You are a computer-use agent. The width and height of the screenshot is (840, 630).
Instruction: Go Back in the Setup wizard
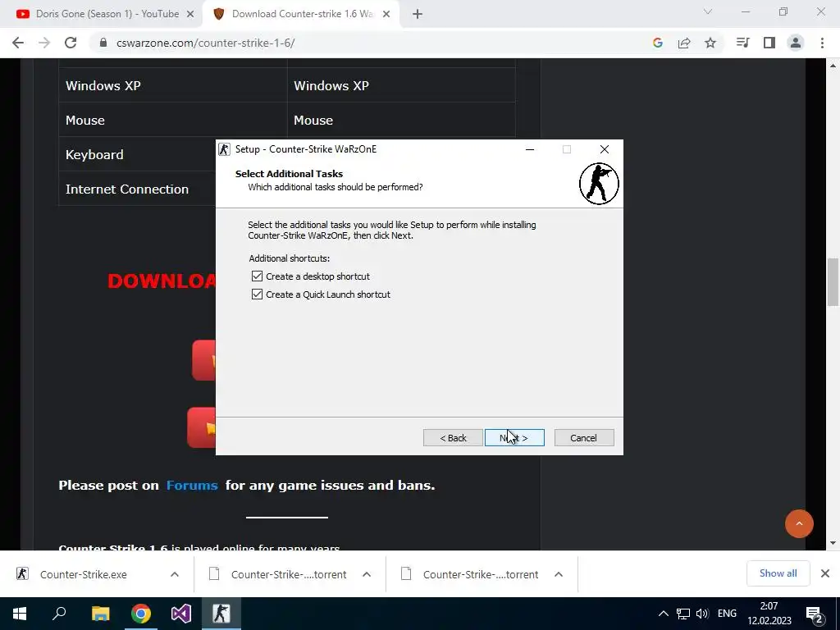[453, 438]
